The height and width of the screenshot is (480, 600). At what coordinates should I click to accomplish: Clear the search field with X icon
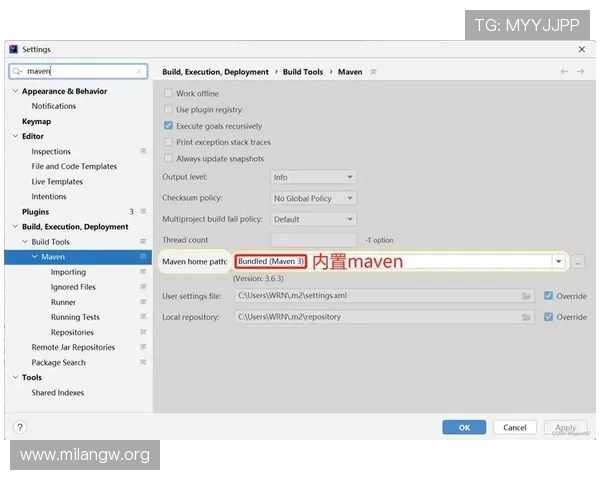[x=139, y=72]
